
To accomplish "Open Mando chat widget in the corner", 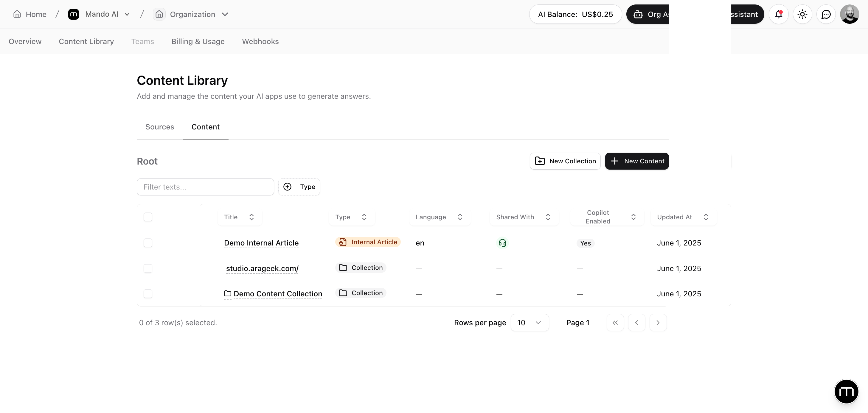I will pos(846,392).
